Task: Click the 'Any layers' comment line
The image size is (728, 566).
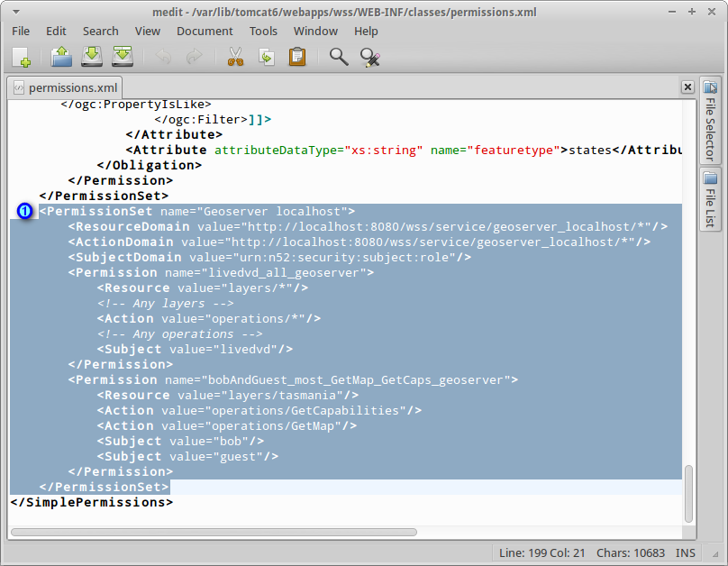Action: point(165,303)
